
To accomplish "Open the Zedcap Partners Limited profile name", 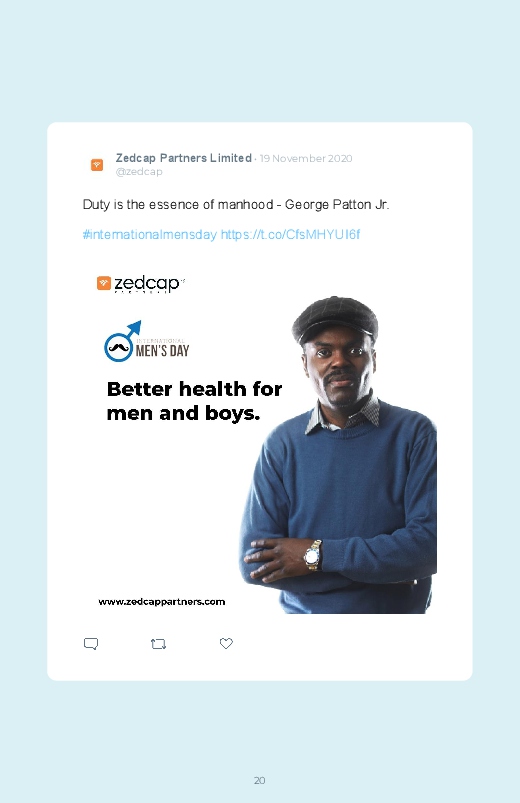I will pos(183,158).
